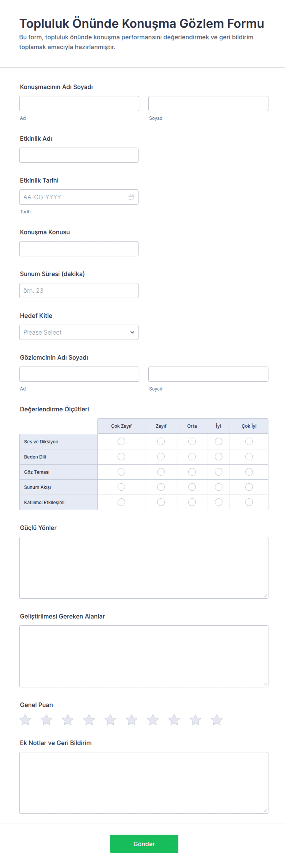285x868 pixels.
Task: Mark Beden Dili as Orta
Action: coord(192,457)
